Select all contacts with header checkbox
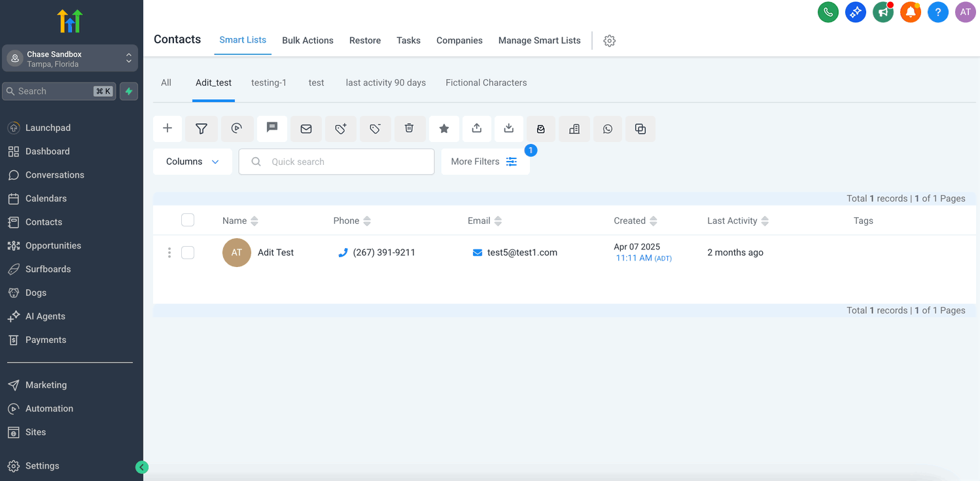980x481 pixels. (188, 221)
